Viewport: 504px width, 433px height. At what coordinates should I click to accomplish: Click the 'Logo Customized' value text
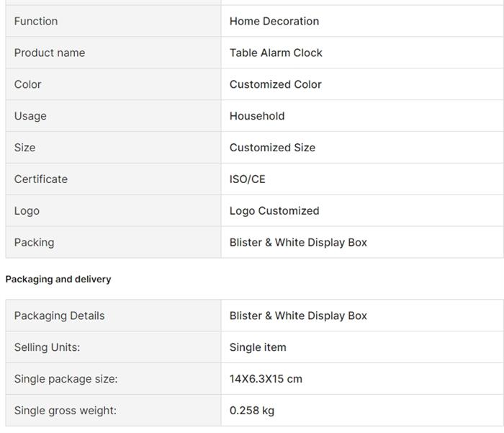pos(274,211)
